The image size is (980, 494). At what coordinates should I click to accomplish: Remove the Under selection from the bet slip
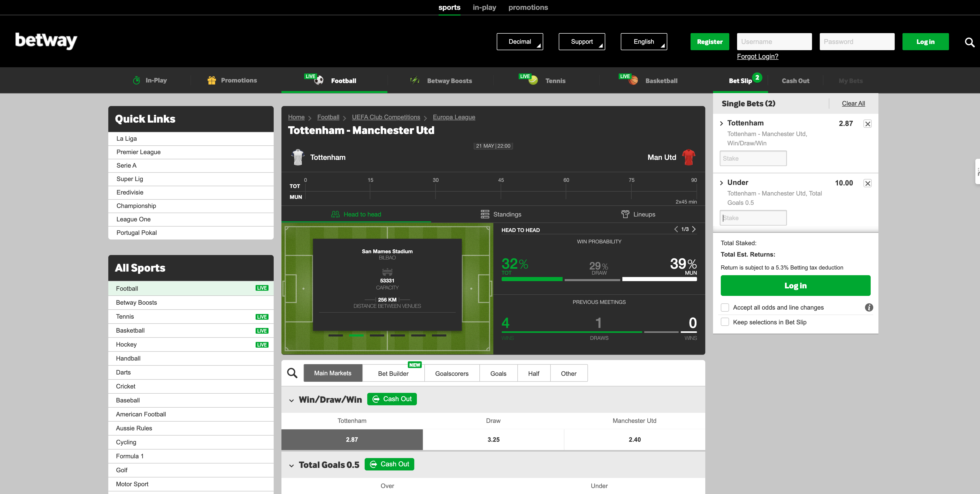867,183
